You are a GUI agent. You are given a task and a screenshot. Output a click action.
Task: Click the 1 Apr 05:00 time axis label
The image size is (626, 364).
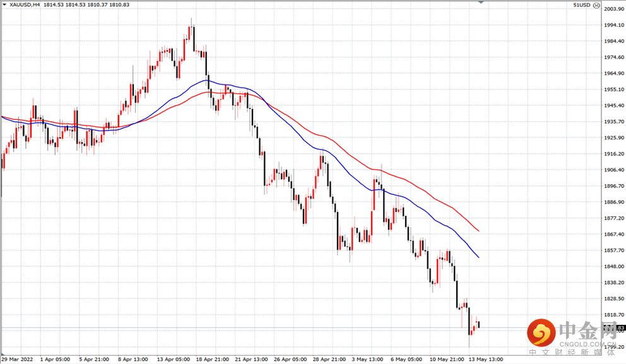[55, 359]
